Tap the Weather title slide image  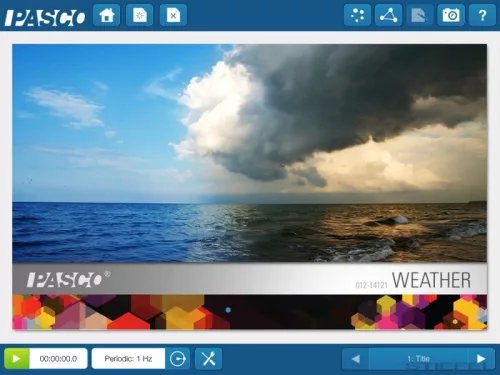[250, 187]
